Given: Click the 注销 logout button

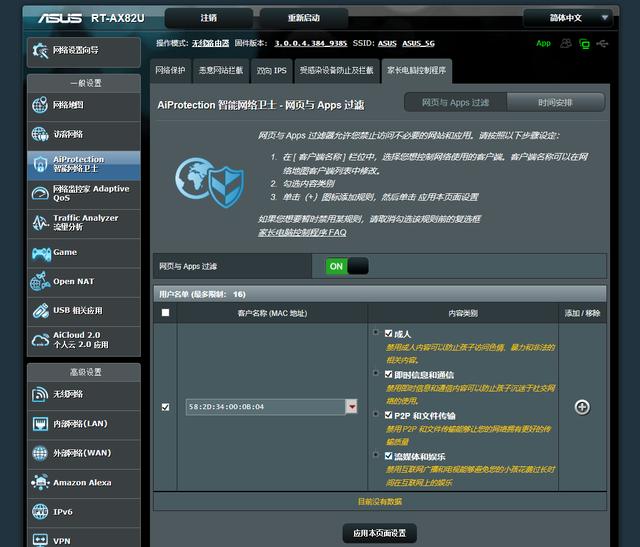Looking at the screenshot, I should pos(209,18).
